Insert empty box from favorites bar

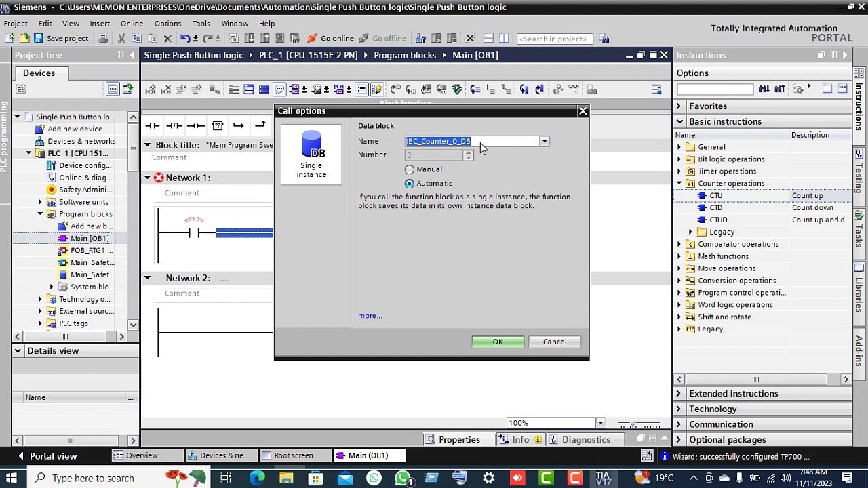point(217,125)
